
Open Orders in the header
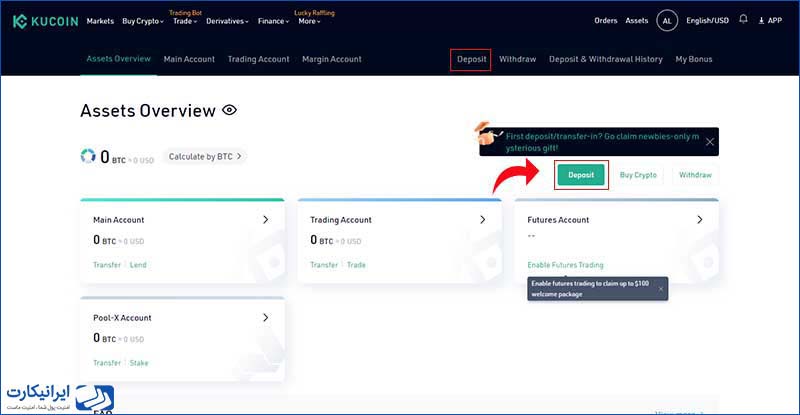coord(606,20)
